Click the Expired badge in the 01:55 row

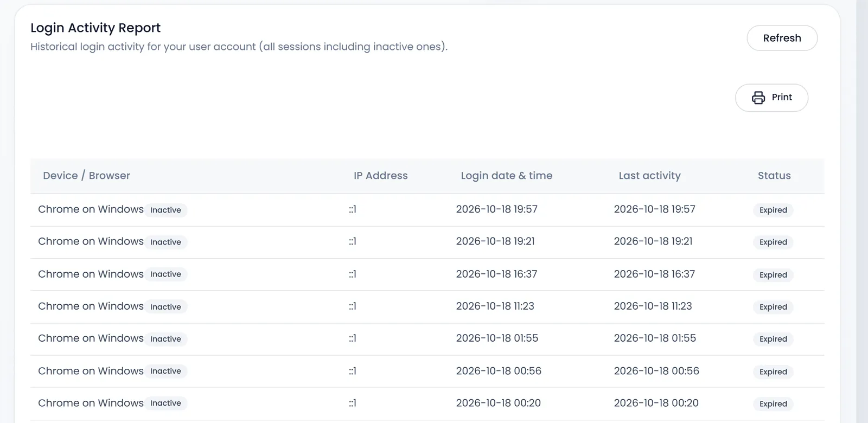tap(773, 339)
